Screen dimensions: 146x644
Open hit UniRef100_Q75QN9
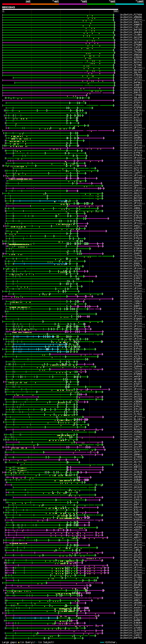click(131, 45)
